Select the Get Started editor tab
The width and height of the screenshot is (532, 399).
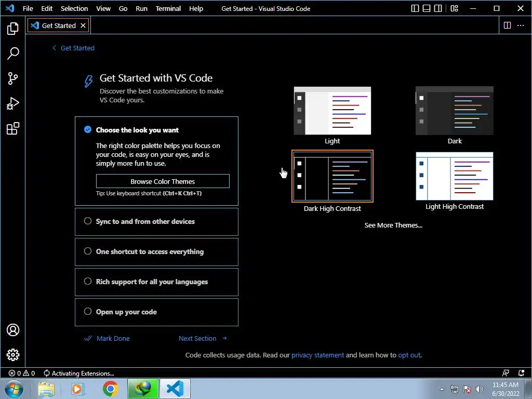[x=58, y=25]
